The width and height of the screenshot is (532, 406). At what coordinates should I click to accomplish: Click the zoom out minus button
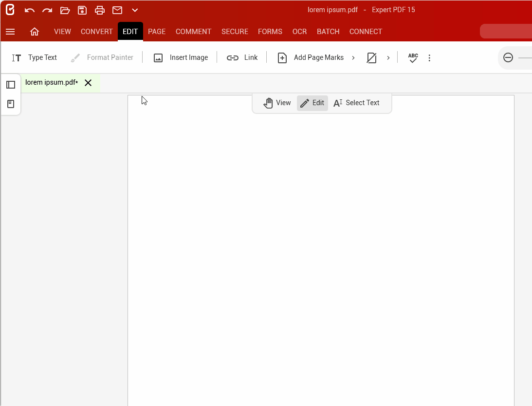[x=508, y=58]
